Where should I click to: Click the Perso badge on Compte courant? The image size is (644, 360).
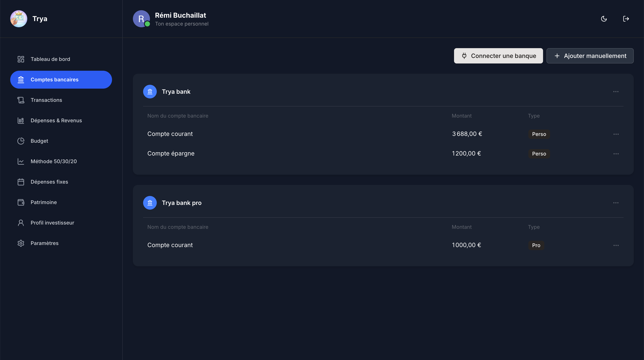coord(539,134)
